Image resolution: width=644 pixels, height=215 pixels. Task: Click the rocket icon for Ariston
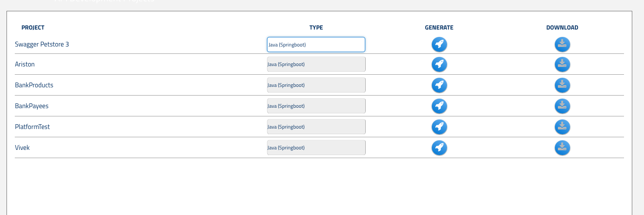coord(439,64)
